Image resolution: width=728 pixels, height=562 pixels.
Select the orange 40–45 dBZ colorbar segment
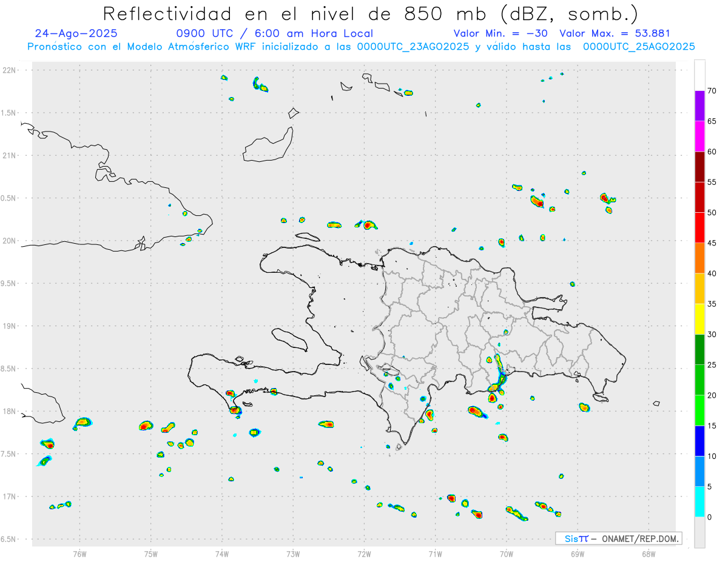pos(699,258)
